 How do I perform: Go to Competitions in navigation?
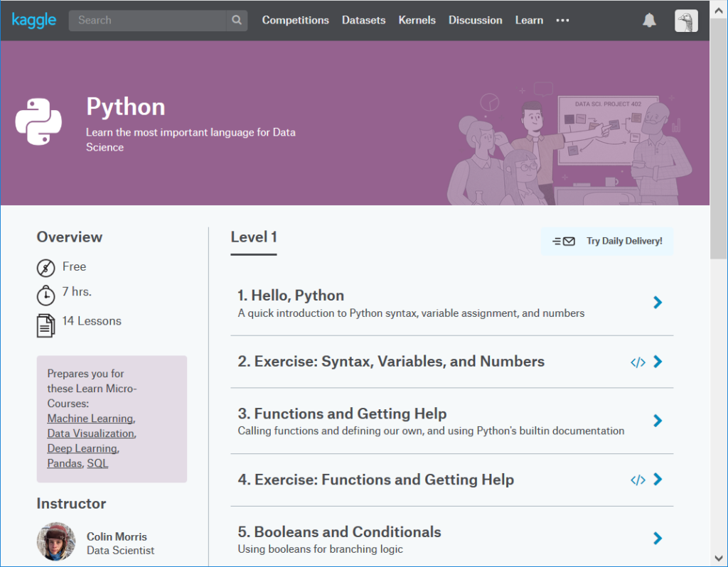pos(295,21)
